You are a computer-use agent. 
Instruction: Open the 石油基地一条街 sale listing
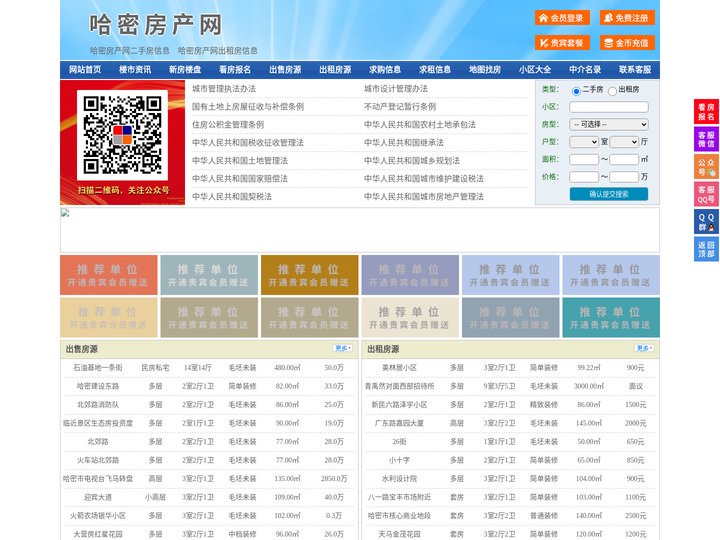coord(98,368)
